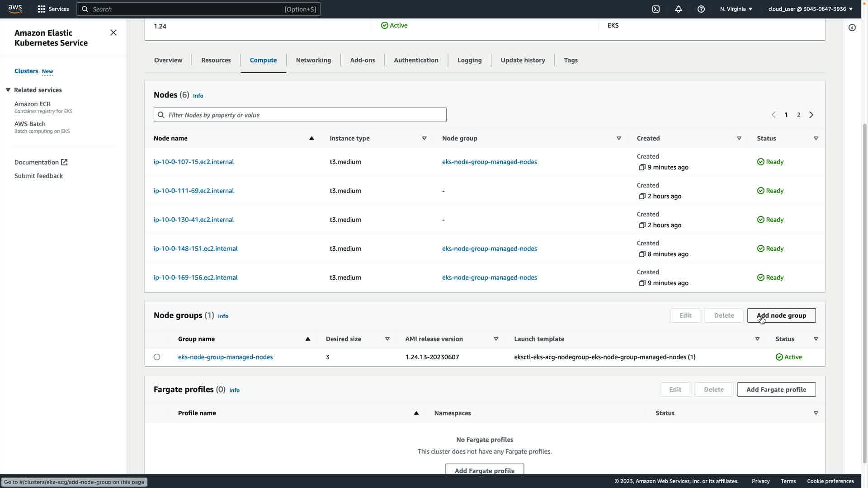Switch to the Add-ons tab
Screen dimensions: 868x488
tap(362, 60)
